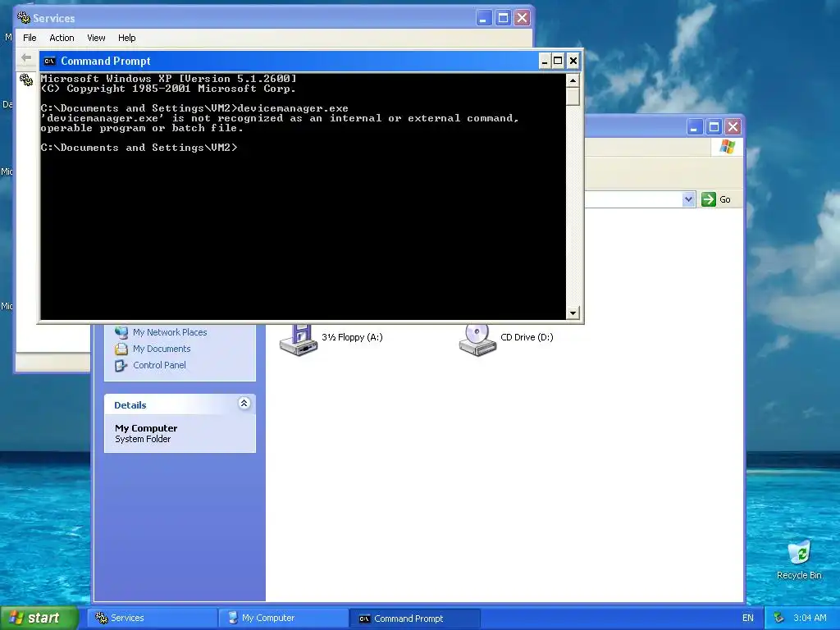Open the File menu in Services
The image size is (840, 630).
point(30,38)
